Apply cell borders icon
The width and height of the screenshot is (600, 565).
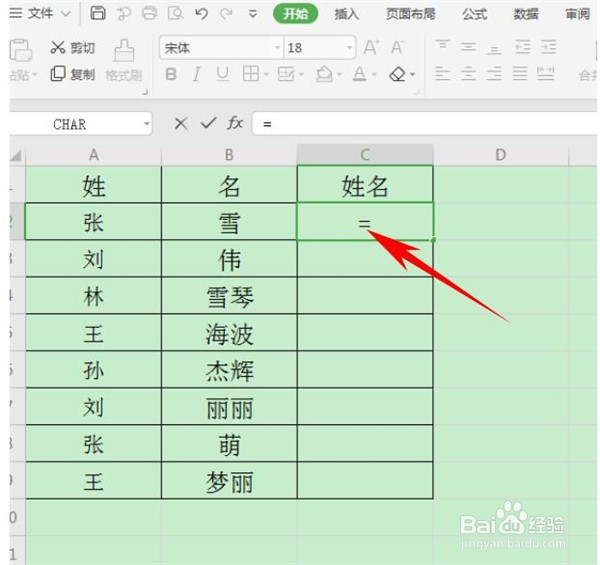pos(251,73)
